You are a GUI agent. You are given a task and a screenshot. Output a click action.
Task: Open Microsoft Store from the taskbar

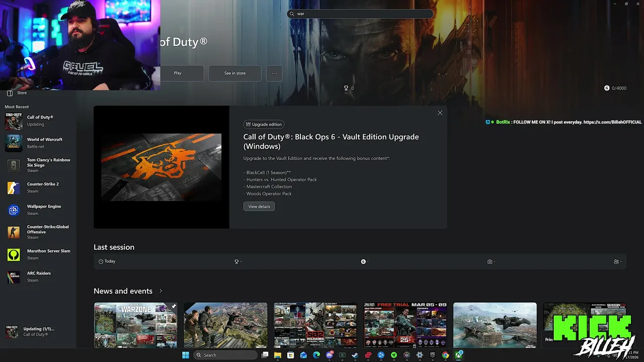(290, 355)
